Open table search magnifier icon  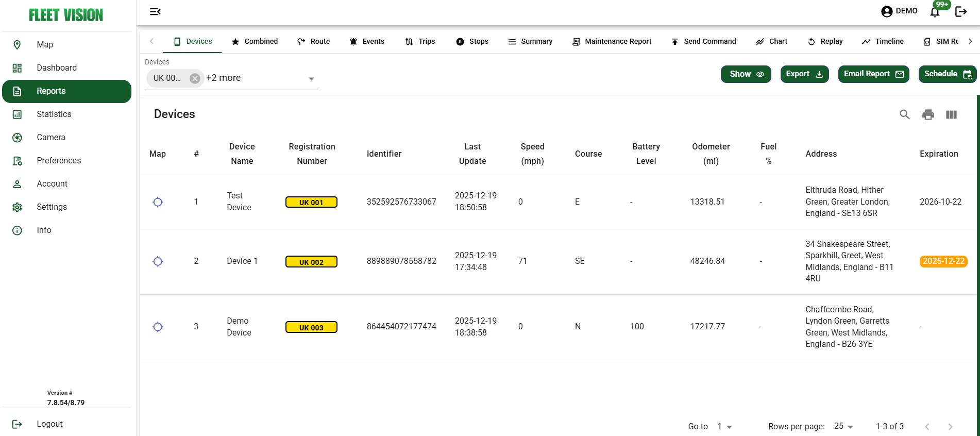[x=905, y=114]
